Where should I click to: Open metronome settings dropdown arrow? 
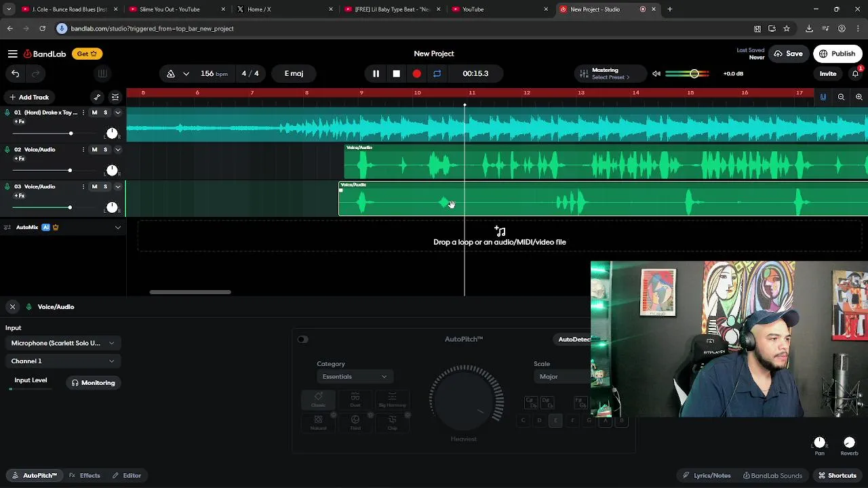tap(186, 73)
